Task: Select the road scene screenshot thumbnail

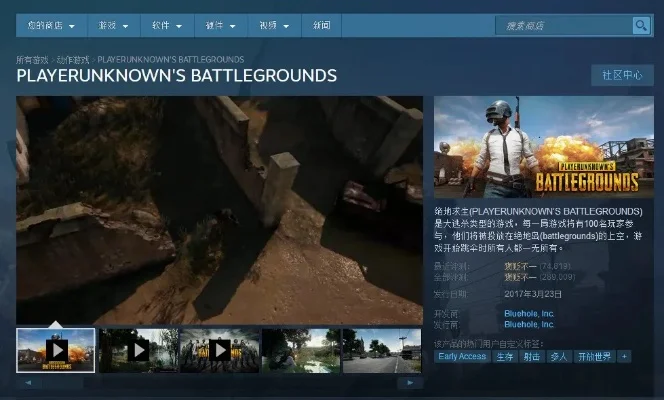Action: point(382,350)
